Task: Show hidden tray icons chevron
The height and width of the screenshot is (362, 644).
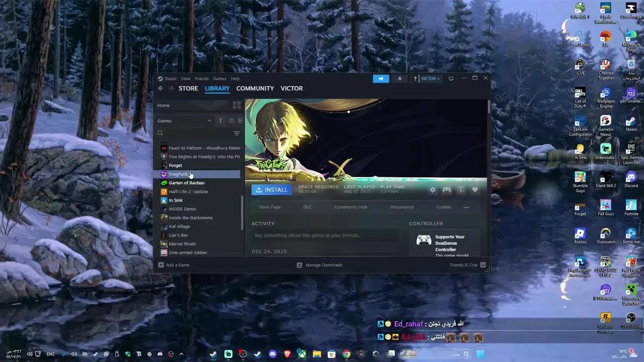Action: click(181, 354)
